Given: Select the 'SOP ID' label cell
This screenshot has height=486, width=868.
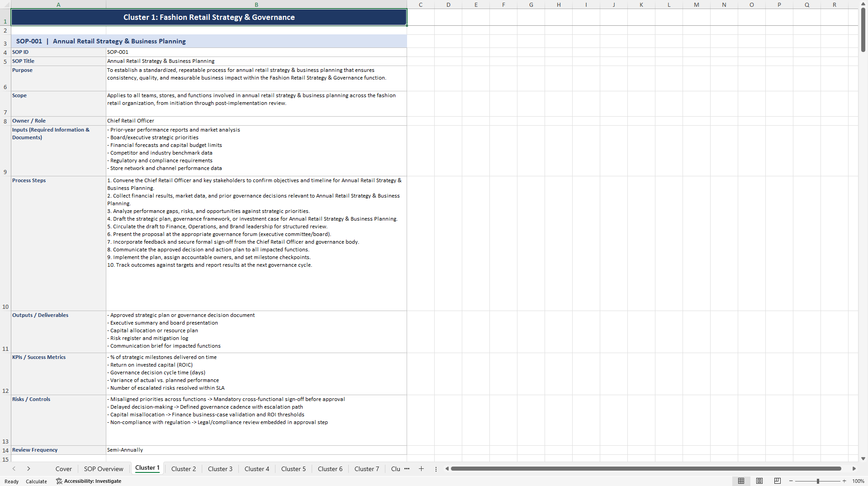Looking at the screenshot, I should 58,52.
